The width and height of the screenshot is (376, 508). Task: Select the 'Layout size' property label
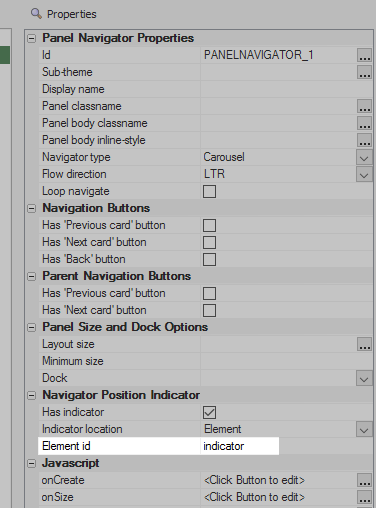pos(68,344)
